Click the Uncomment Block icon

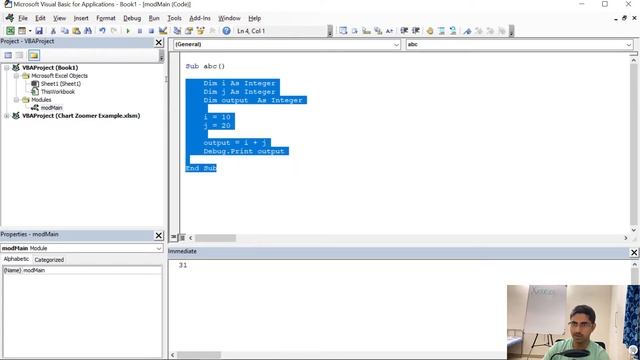pos(453,31)
